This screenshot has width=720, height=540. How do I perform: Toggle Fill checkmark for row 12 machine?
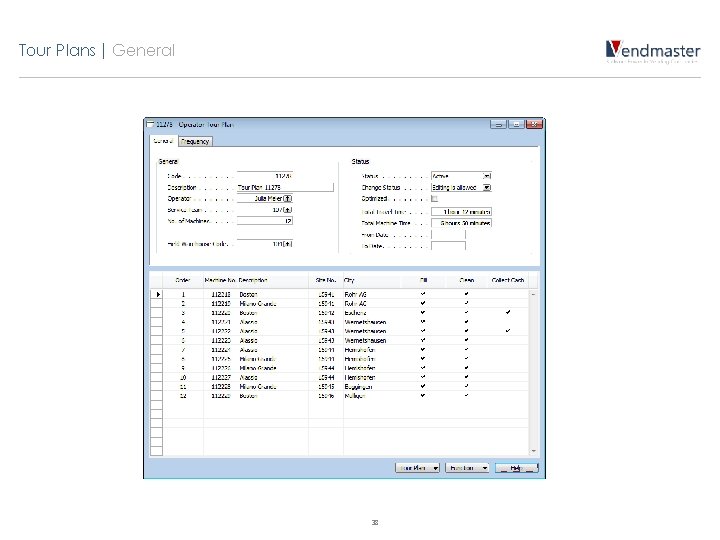[x=423, y=395]
